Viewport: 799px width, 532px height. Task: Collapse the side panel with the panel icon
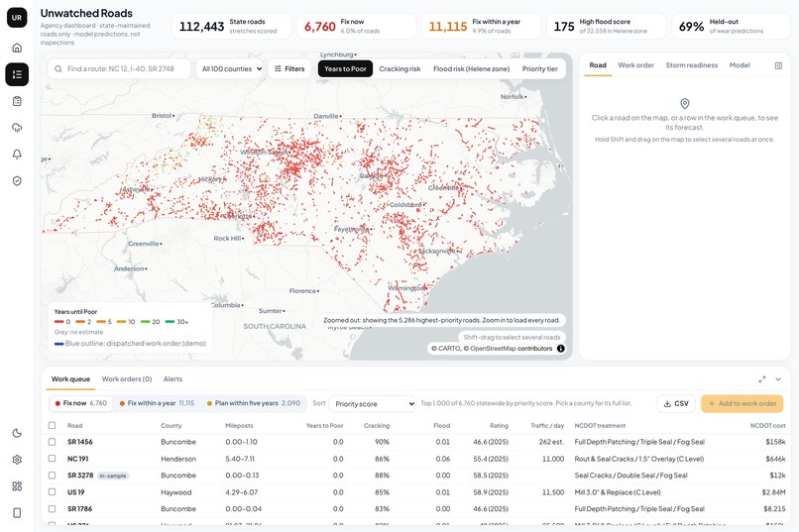tap(778, 65)
